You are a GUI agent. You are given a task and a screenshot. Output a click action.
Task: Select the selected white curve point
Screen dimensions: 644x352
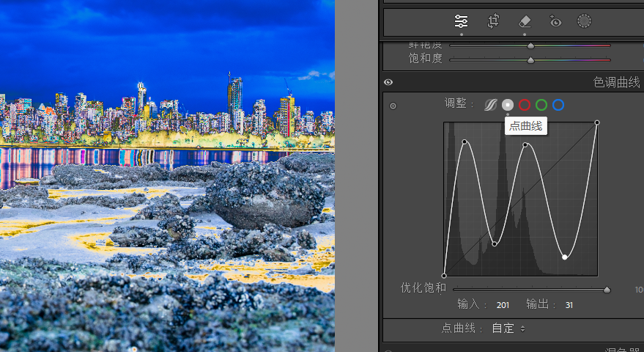[565, 257]
